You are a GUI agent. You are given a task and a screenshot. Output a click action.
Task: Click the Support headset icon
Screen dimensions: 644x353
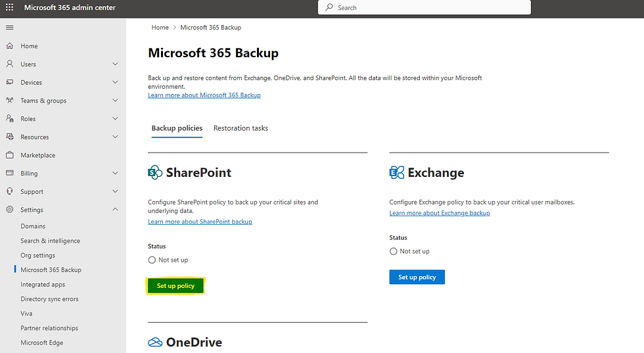[9, 191]
